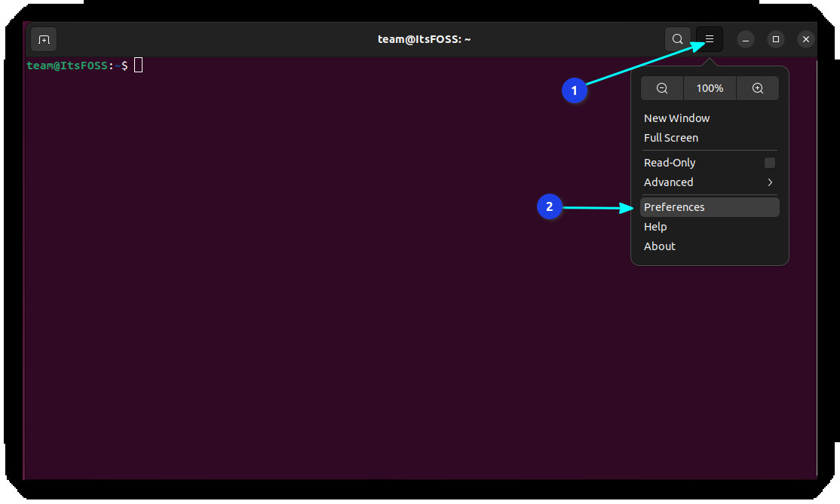Image resolution: width=840 pixels, height=504 pixels.
Task: Open a New Window from the menu
Action: pyautogui.click(x=676, y=118)
